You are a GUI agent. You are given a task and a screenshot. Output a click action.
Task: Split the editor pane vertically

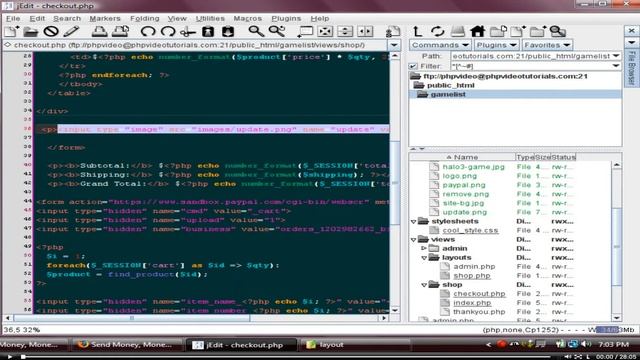pos(365,31)
